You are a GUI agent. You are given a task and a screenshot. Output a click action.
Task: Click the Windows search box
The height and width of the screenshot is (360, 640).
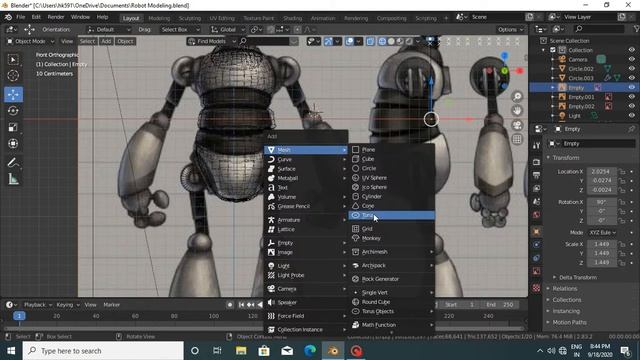click(103, 351)
